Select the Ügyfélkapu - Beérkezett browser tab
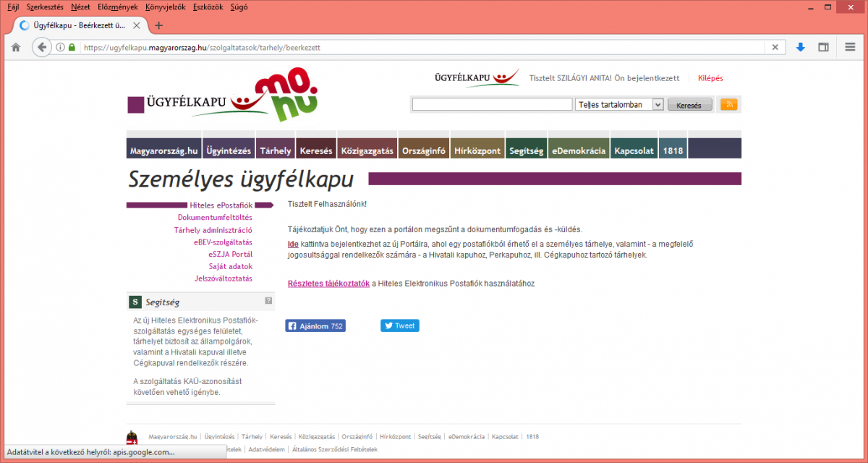Viewport: 868px width, 463px height. pyautogui.click(x=78, y=25)
